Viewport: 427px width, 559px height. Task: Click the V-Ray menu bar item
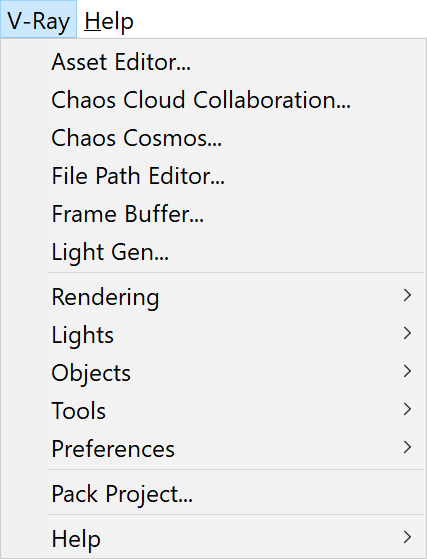(x=38, y=19)
